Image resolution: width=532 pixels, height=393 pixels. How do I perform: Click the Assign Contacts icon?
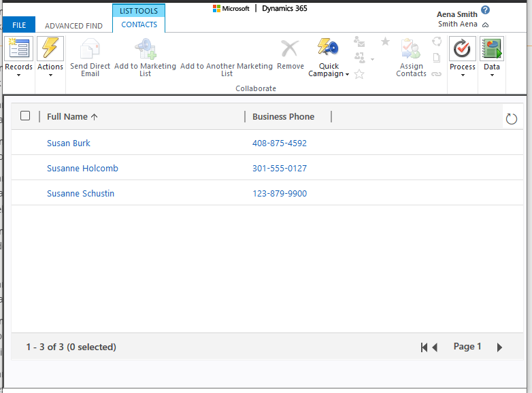coord(411,49)
